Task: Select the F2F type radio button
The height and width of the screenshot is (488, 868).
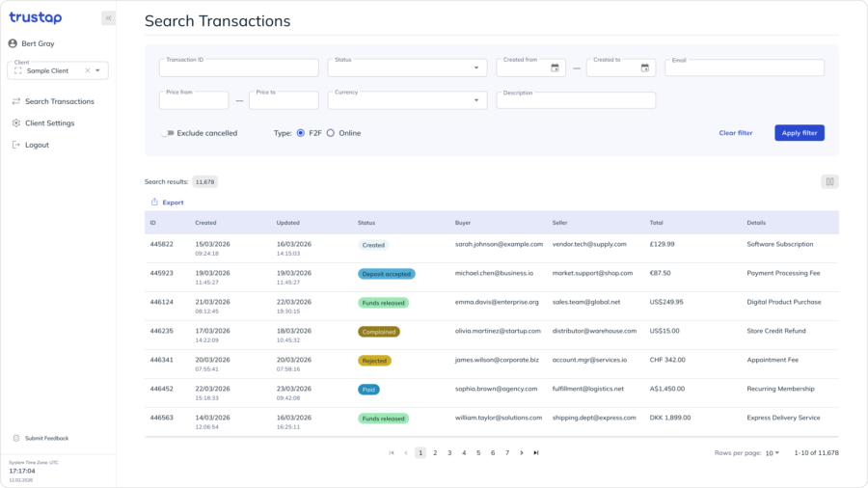Action: click(301, 133)
